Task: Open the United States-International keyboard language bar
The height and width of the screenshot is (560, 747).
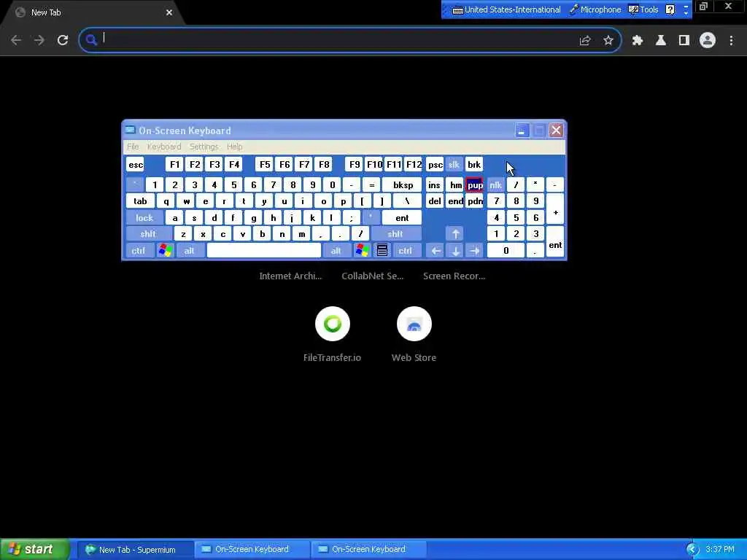Action: 506,9
